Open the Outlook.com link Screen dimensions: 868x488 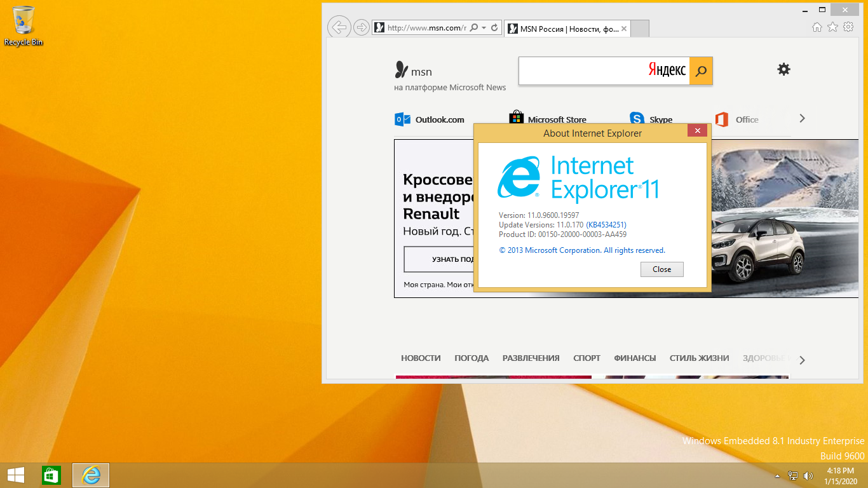(430, 119)
